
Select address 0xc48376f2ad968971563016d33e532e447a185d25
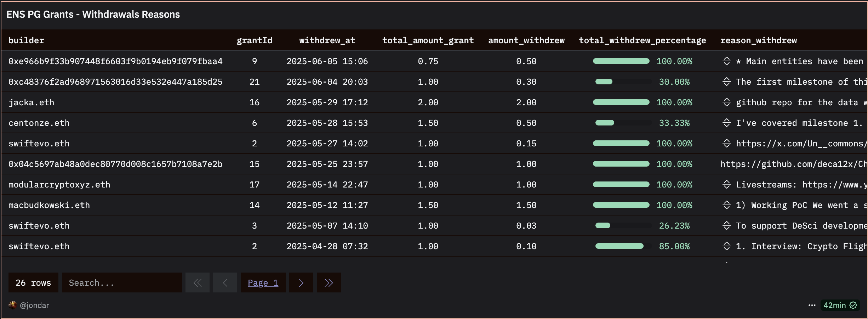pos(115,82)
